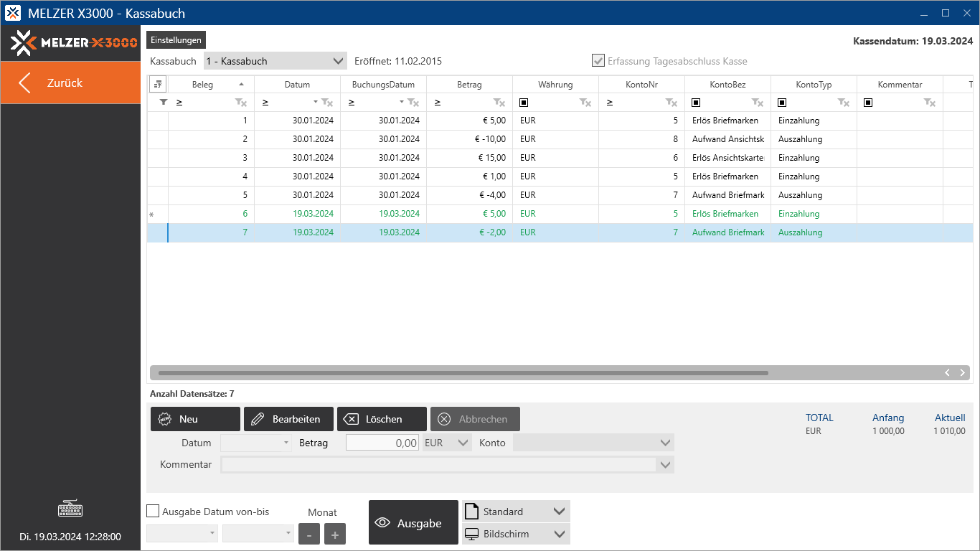980x551 pixels.
Task: Toggle the KontoTyp filter checkbox
Action: 782,103
